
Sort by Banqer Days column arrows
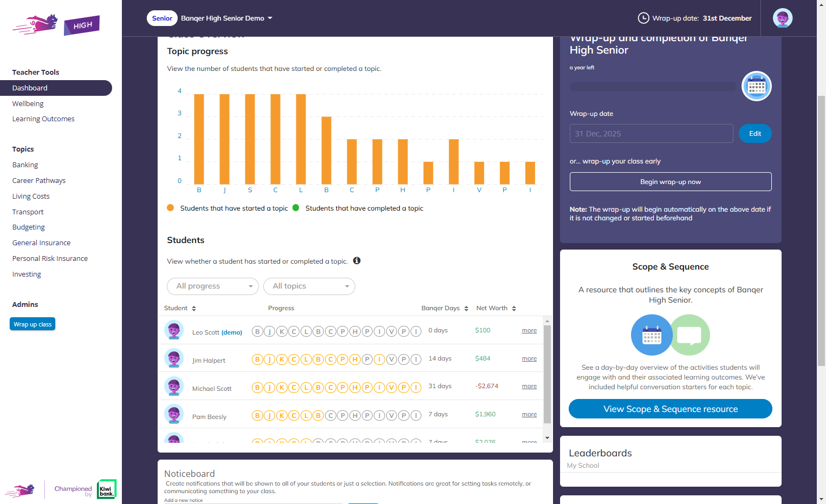click(465, 309)
